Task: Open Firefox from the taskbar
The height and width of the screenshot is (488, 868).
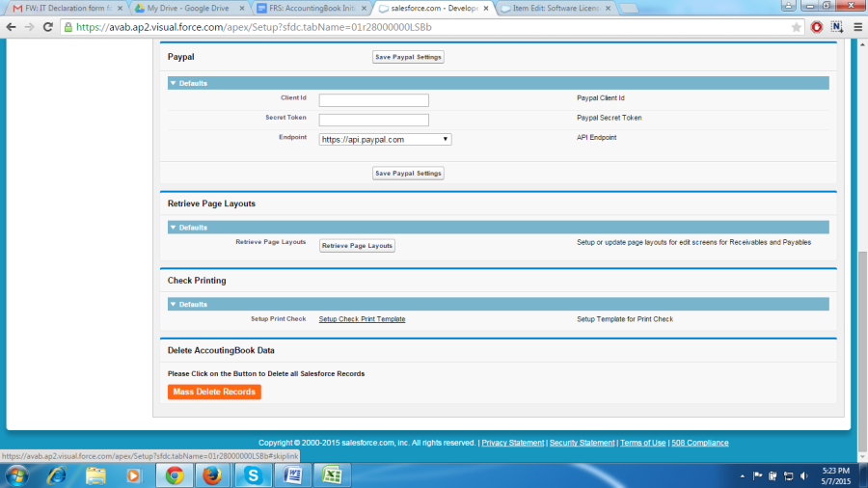Action: click(x=213, y=474)
